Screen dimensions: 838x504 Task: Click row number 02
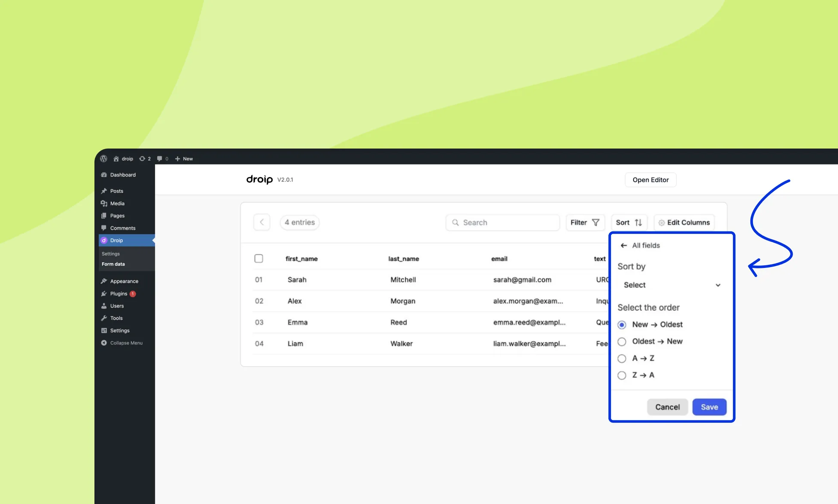[x=259, y=301]
